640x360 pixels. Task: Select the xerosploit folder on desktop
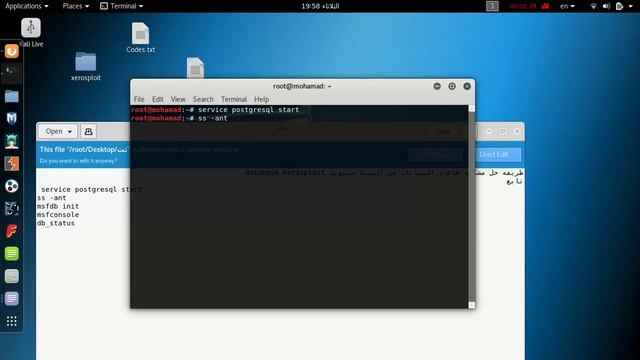tap(86, 67)
